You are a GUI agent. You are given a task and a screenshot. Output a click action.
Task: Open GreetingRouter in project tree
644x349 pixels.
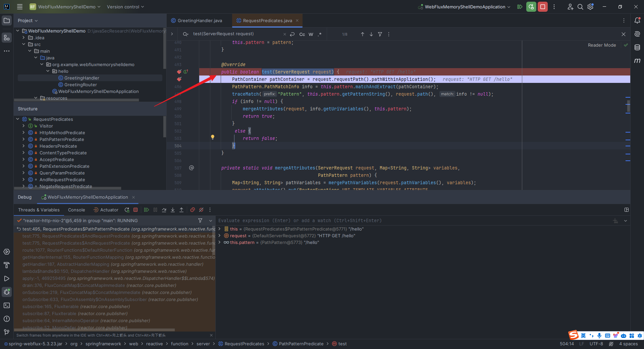pos(80,85)
